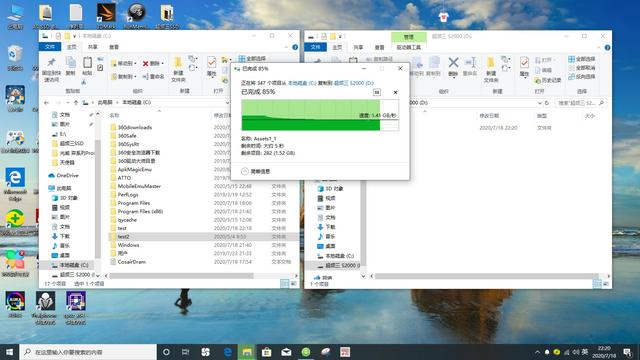
Task: Switch to 查看 tab in C: window
Action: pos(114,47)
